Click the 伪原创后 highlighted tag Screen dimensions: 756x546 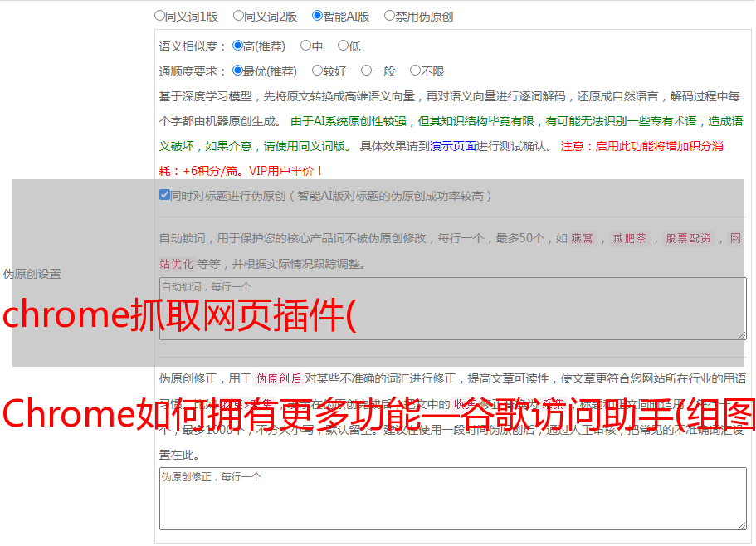tap(279, 378)
